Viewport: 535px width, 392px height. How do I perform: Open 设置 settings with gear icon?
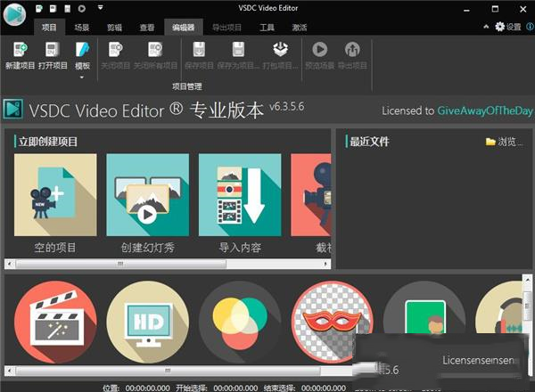click(508, 27)
